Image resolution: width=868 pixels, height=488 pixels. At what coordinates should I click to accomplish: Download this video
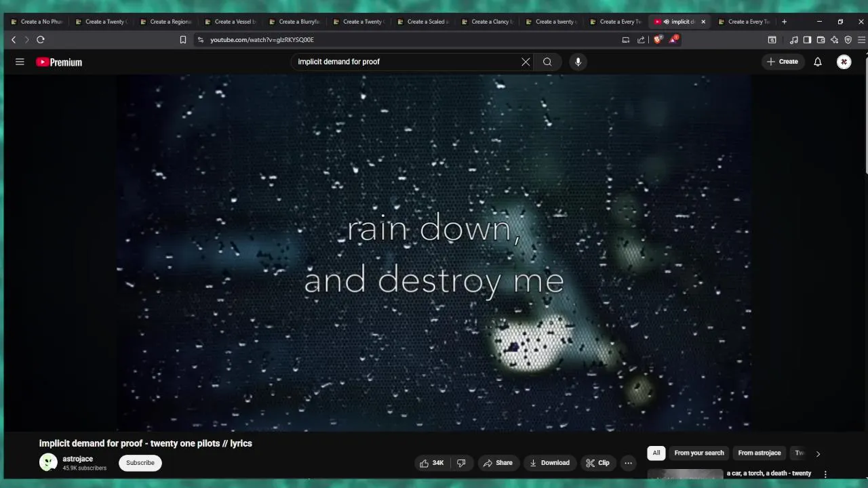tap(549, 463)
